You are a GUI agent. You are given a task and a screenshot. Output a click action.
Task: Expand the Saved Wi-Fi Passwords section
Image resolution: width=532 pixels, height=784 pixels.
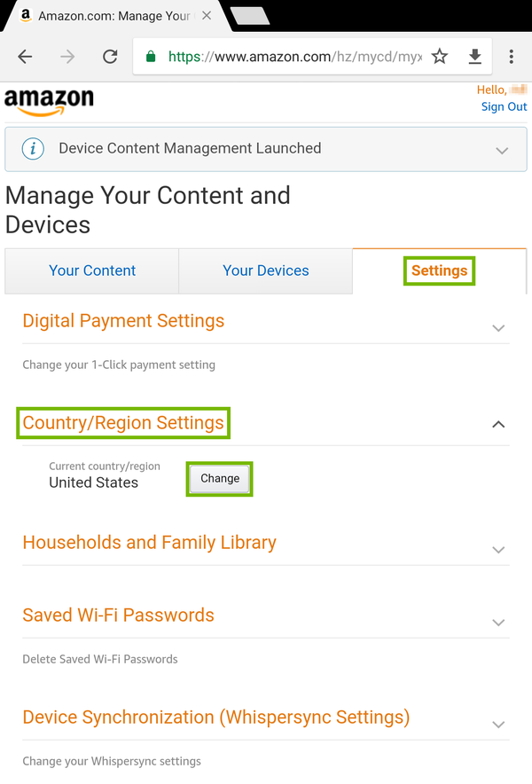pyautogui.click(x=498, y=622)
